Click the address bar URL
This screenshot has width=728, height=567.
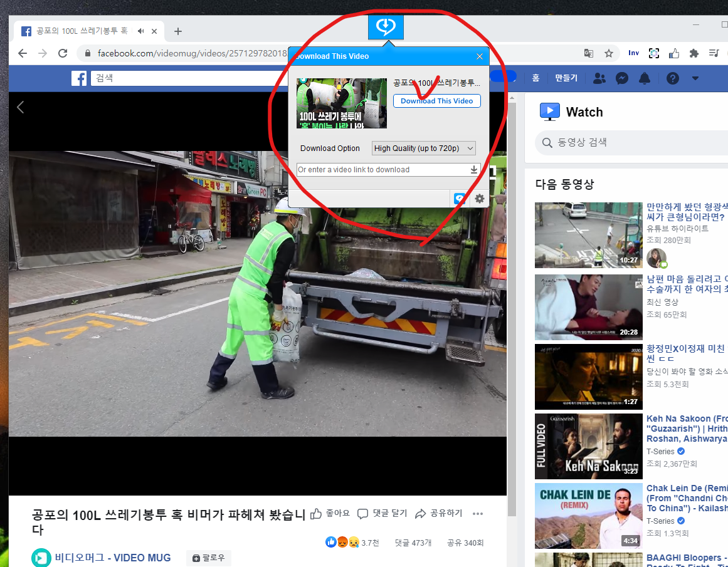pos(192,53)
